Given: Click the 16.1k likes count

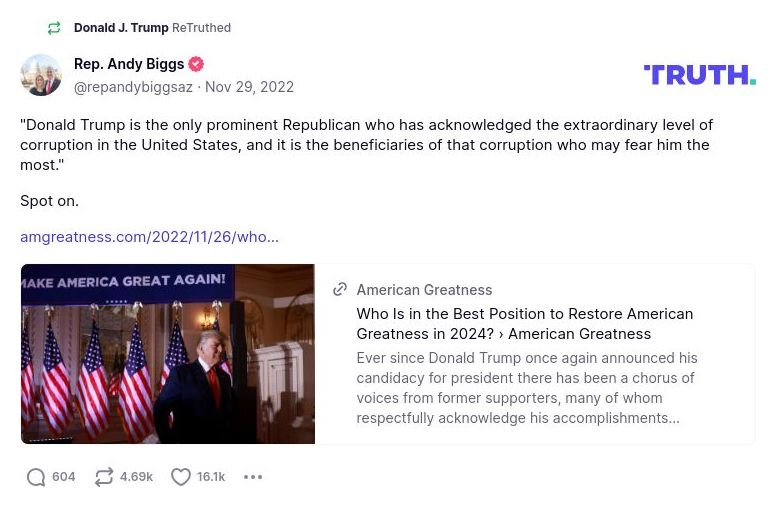Looking at the screenshot, I should point(211,477).
